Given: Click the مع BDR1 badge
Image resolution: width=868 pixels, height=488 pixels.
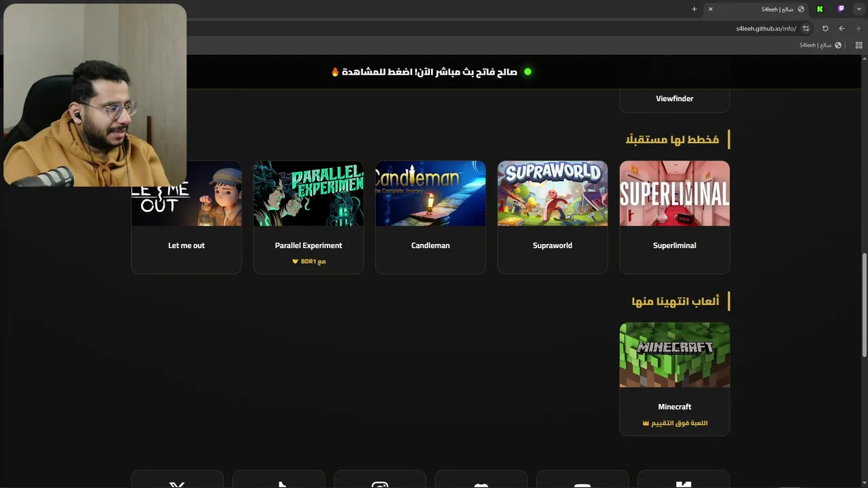Looking at the screenshot, I should click(x=309, y=262).
